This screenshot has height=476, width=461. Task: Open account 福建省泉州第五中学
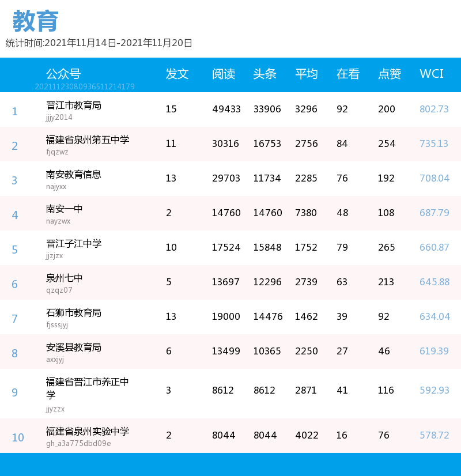point(88,140)
